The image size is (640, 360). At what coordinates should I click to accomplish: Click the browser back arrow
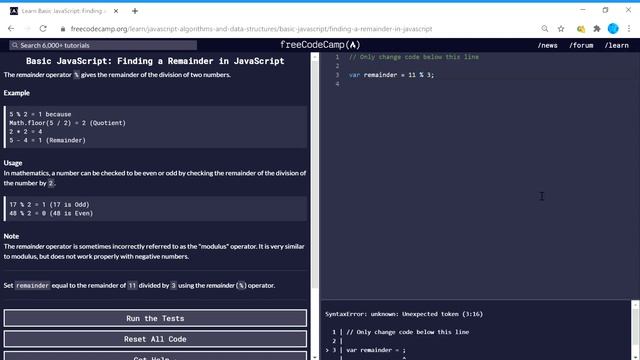coord(11,29)
